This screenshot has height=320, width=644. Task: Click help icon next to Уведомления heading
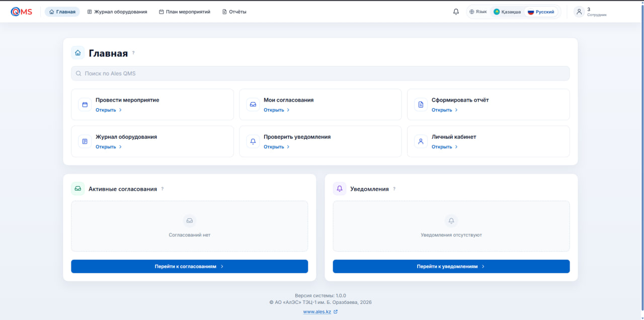[394, 189]
